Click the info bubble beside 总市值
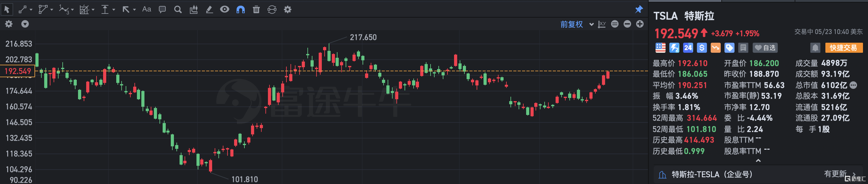 853,85
